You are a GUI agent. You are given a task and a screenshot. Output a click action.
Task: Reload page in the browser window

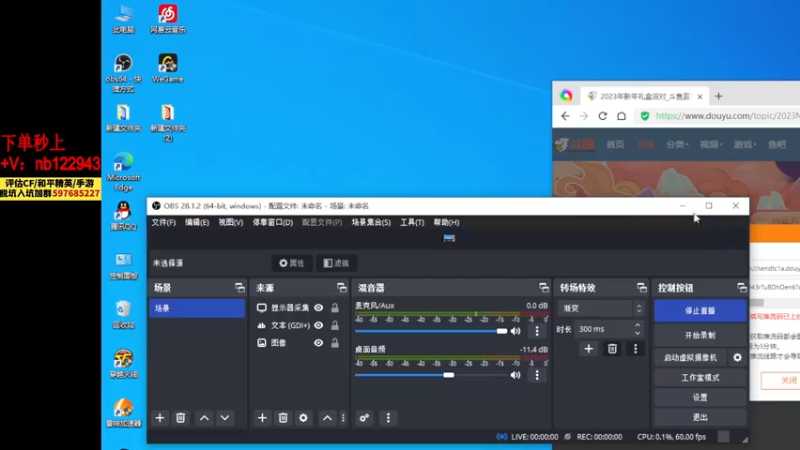click(x=603, y=116)
